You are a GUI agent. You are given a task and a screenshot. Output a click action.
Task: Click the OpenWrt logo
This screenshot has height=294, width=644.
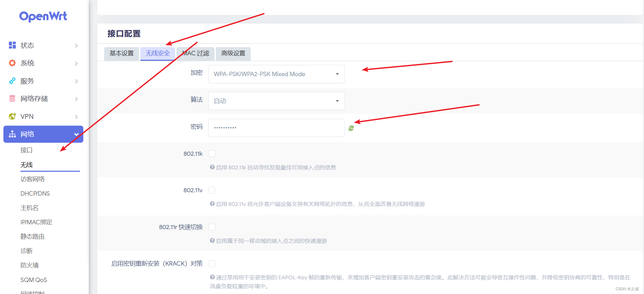coord(43,16)
